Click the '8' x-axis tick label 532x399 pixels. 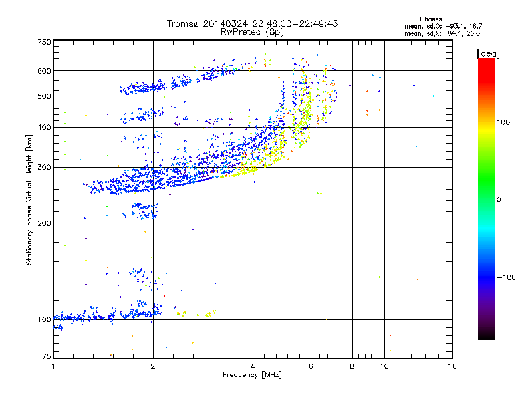352,366
